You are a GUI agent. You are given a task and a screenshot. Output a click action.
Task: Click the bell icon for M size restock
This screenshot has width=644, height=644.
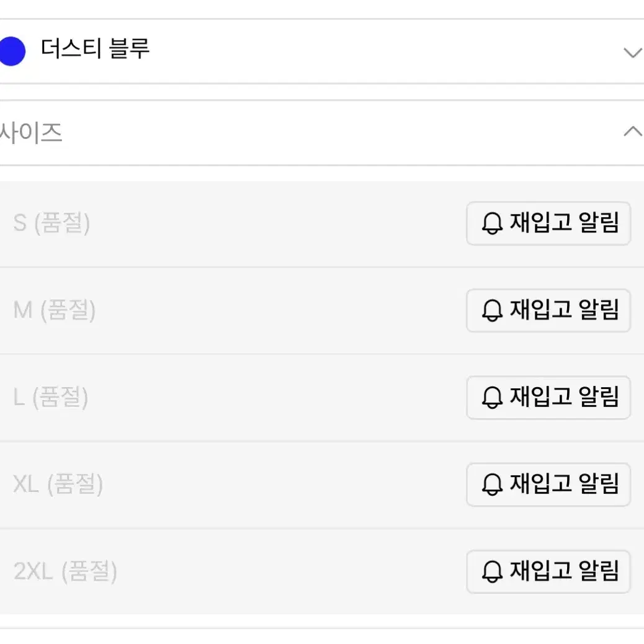(492, 311)
